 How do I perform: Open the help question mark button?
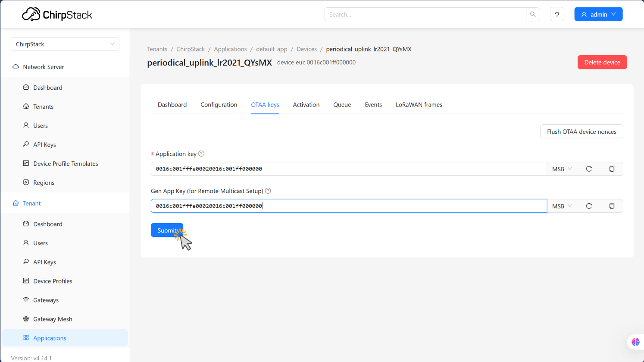[x=557, y=14]
